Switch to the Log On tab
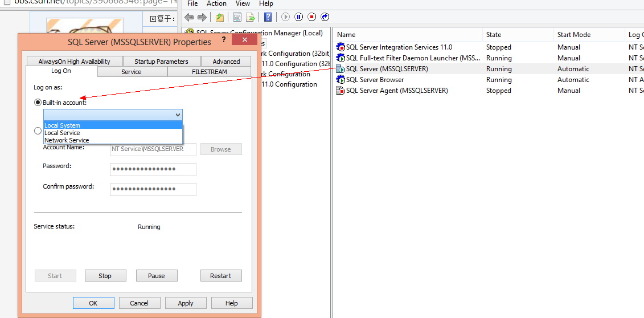 [x=61, y=71]
